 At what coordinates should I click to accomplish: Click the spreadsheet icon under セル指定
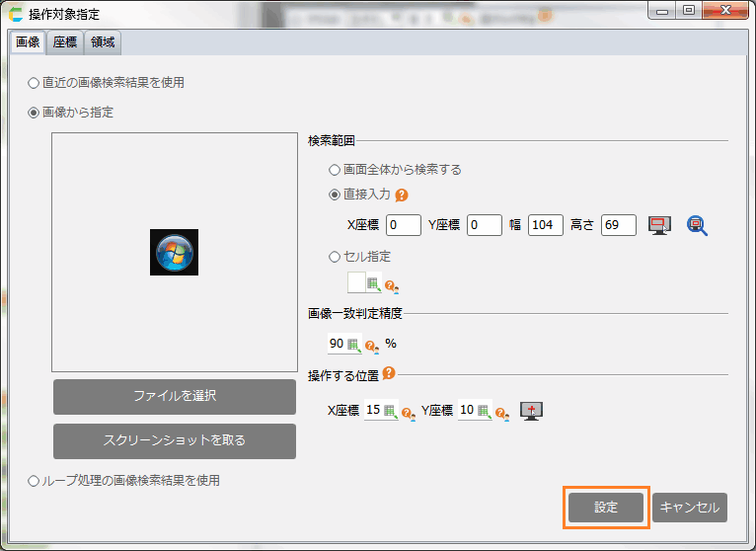click(x=373, y=284)
